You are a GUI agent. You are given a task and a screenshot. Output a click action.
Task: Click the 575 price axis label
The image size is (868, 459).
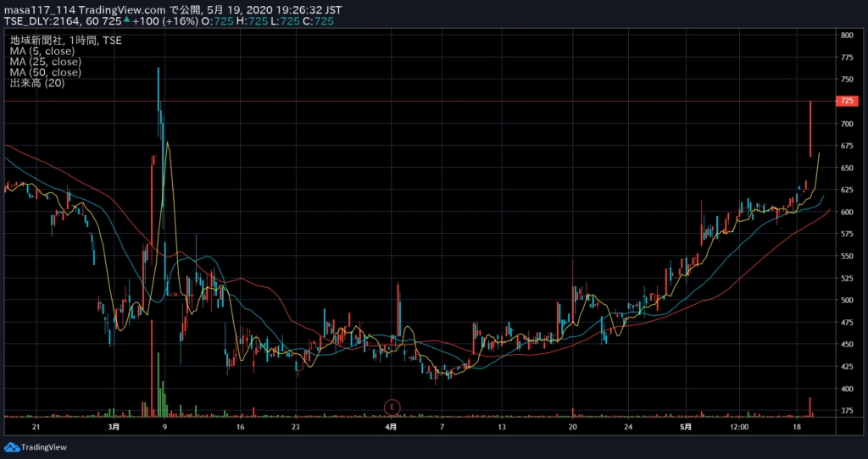pyautogui.click(x=847, y=234)
